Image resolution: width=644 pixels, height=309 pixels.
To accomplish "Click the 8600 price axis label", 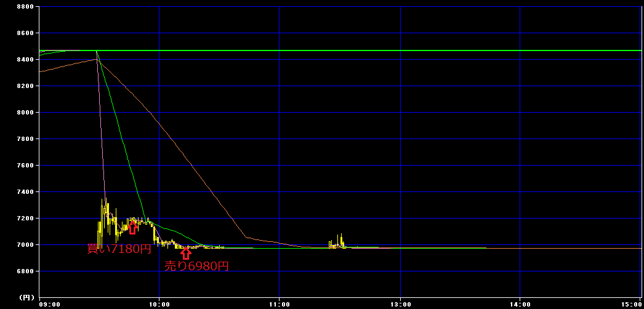I will (x=26, y=33).
